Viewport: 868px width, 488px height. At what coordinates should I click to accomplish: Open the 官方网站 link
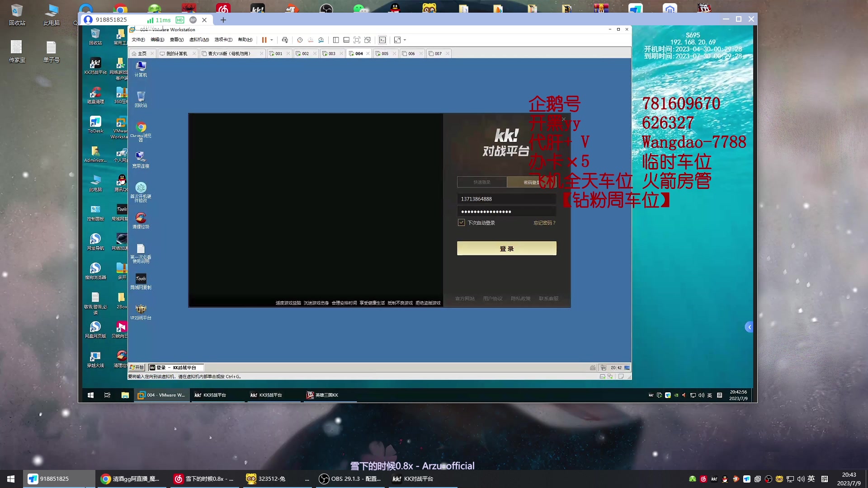pos(465,299)
